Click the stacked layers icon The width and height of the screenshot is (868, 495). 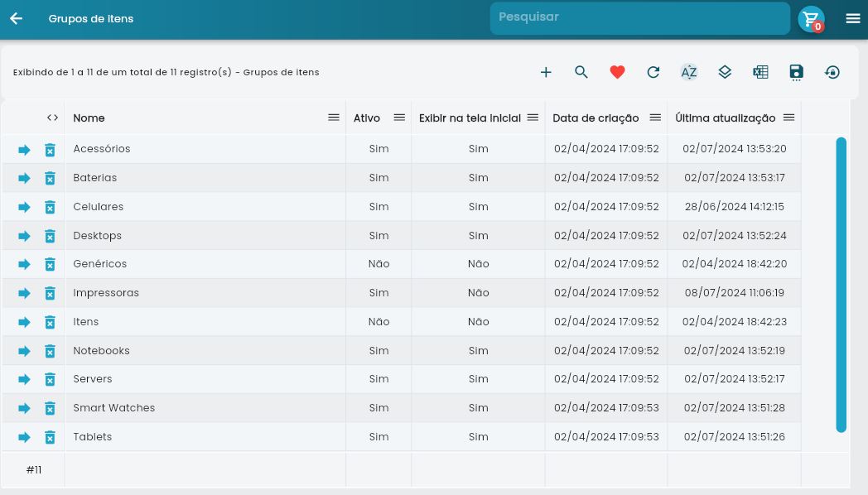[x=725, y=72]
